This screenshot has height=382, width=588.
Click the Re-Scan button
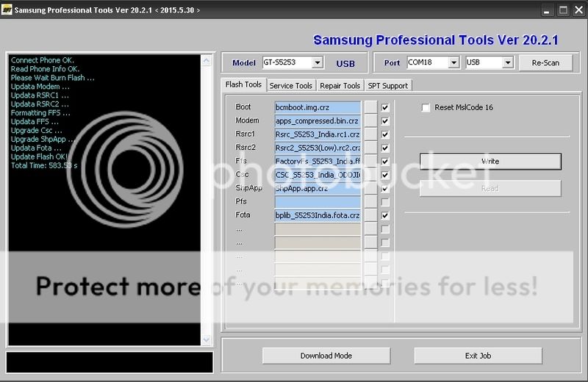545,62
